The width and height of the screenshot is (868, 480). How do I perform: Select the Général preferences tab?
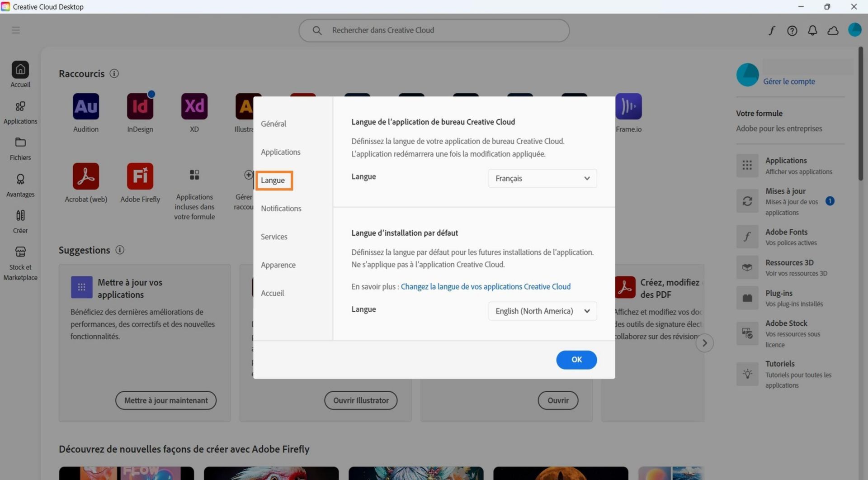click(x=274, y=124)
